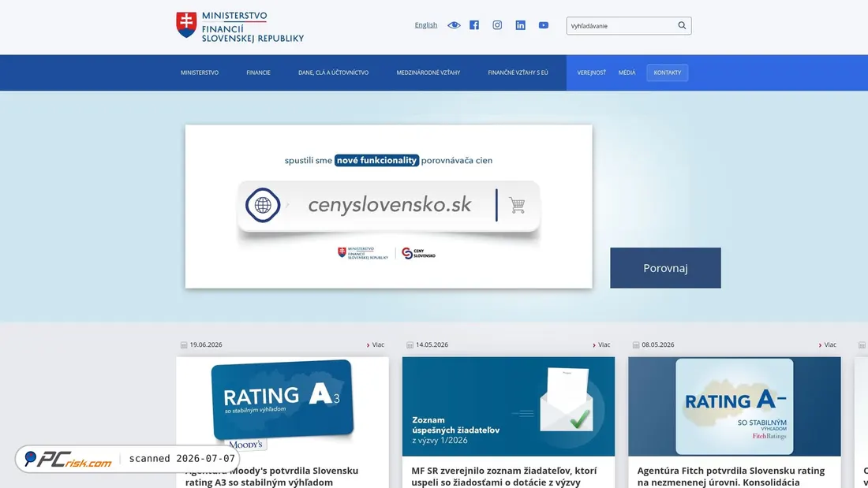Viewport: 868px width, 488px height.
Task: Toggle the accessibility eye icon
Action: click(x=454, y=25)
